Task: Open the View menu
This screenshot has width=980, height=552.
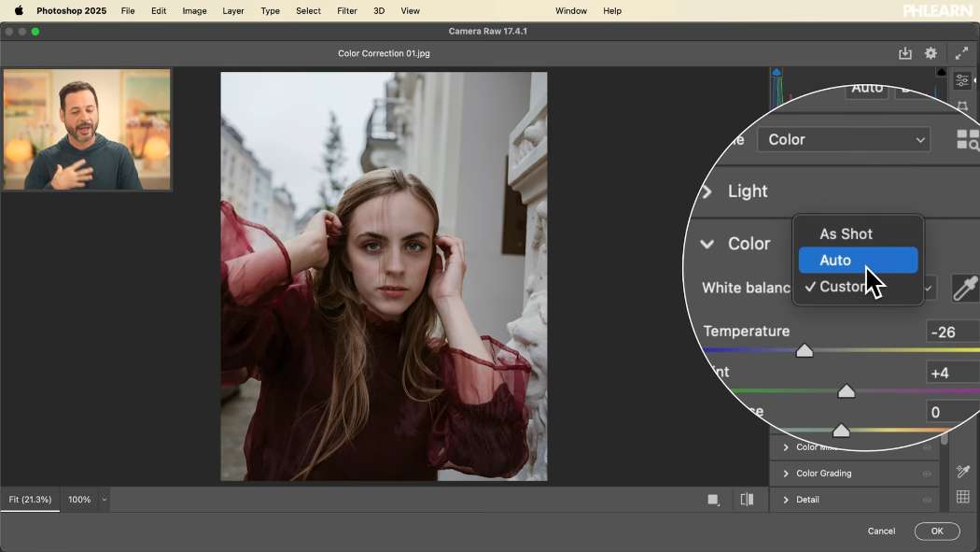Action: coord(410,10)
